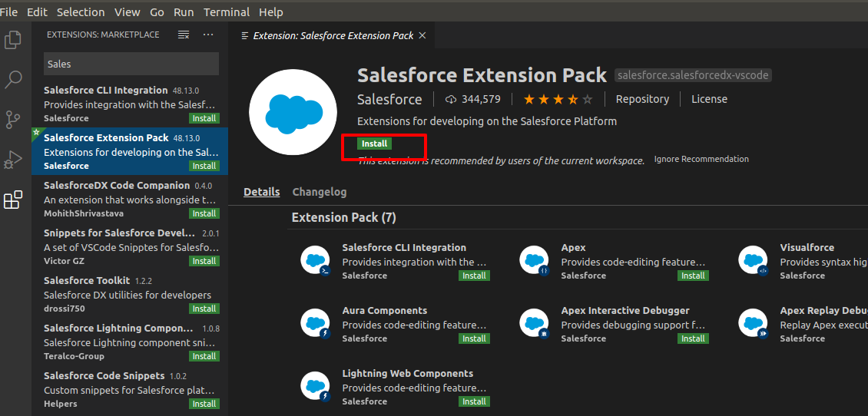Install Aura Components in Extension Pack grid

[474, 338]
